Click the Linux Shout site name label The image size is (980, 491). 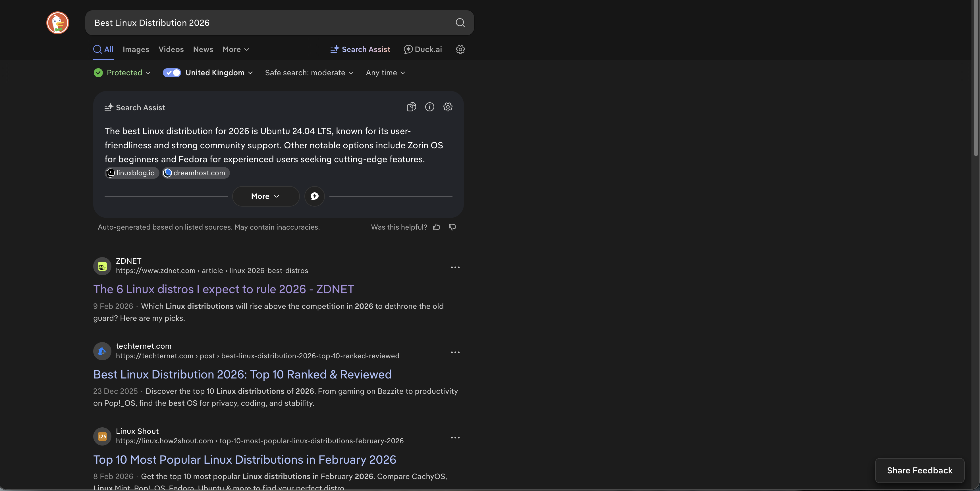point(137,431)
